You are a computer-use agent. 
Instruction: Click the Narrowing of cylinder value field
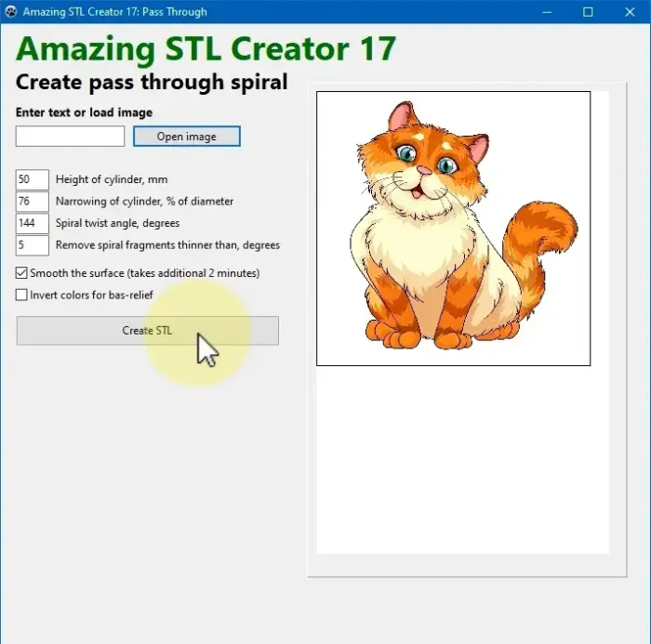click(x=33, y=202)
